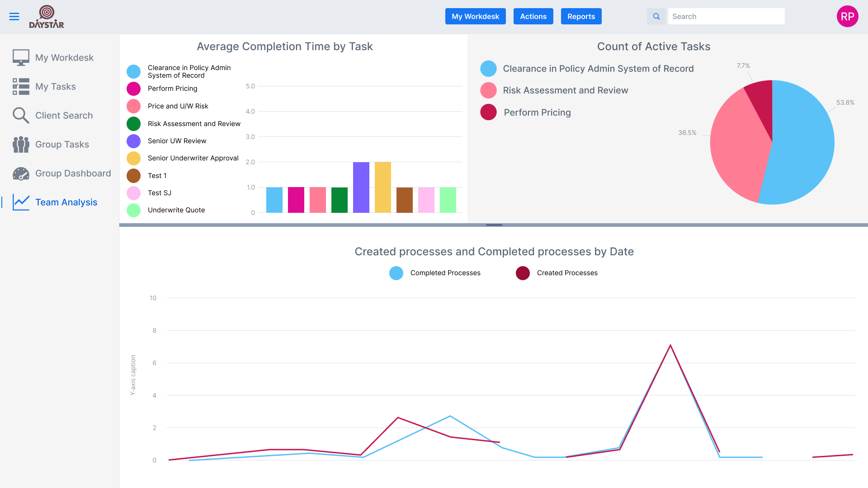
Task: Toggle Test 1 legend swatch
Action: coord(133,176)
